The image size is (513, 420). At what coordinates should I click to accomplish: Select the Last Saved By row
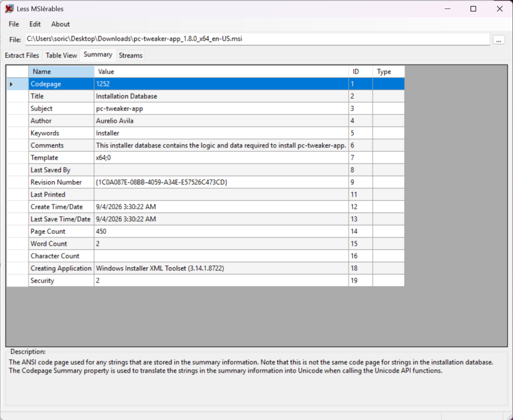[205, 170]
